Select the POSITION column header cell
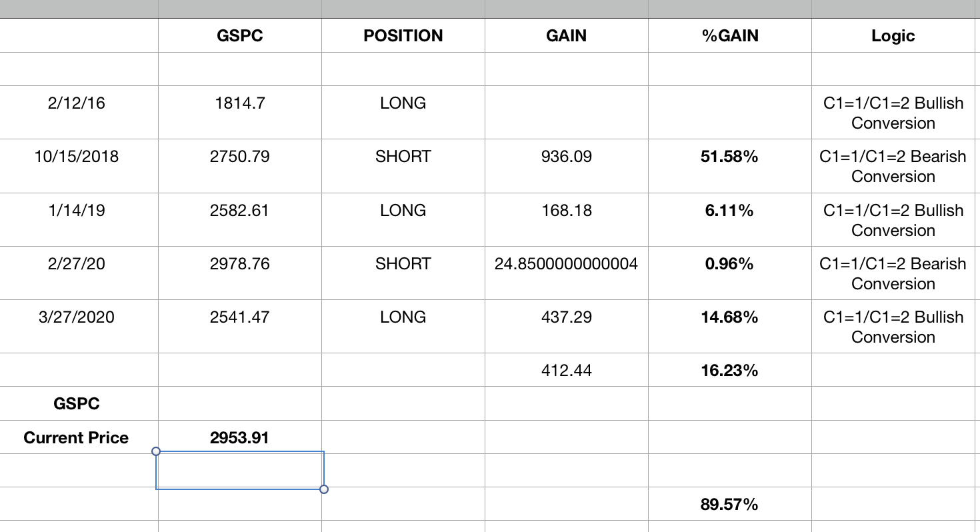980x532 pixels. pos(403,36)
